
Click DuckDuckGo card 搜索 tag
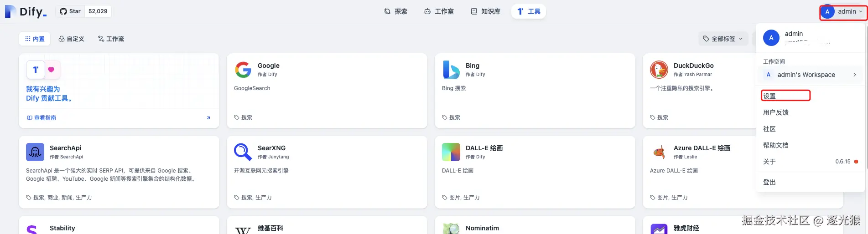[x=659, y=117]
